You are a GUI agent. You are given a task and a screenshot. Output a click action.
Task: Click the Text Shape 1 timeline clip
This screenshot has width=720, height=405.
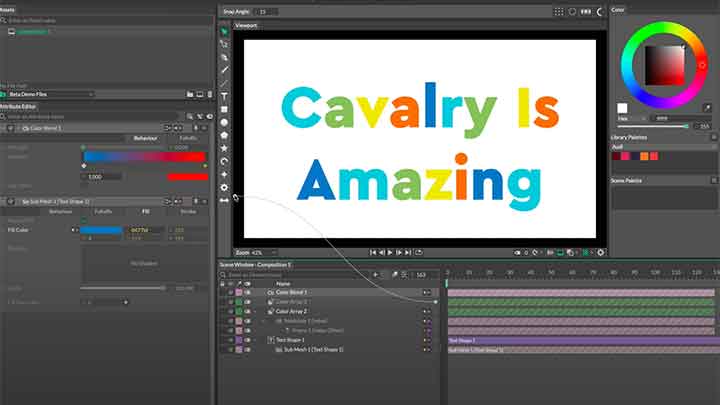point(584,340)
